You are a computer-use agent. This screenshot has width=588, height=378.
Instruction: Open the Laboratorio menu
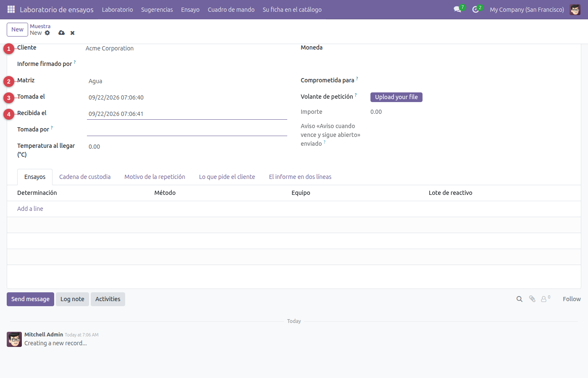point(118,9)
